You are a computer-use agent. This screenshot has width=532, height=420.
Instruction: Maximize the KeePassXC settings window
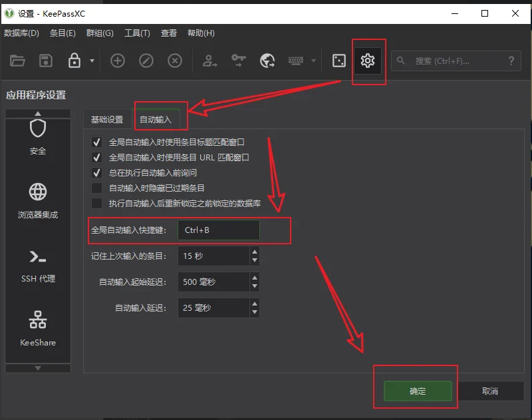[x=485, y=13]
